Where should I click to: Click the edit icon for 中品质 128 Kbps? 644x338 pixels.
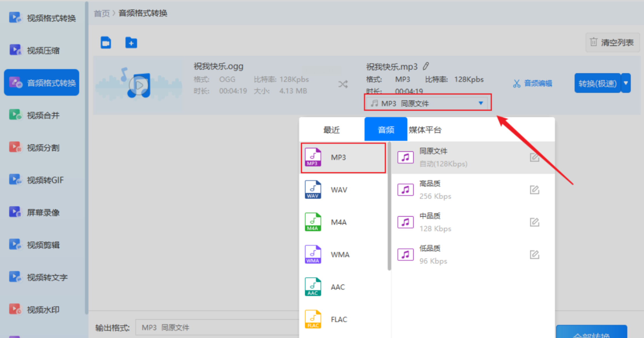(534, 222)
